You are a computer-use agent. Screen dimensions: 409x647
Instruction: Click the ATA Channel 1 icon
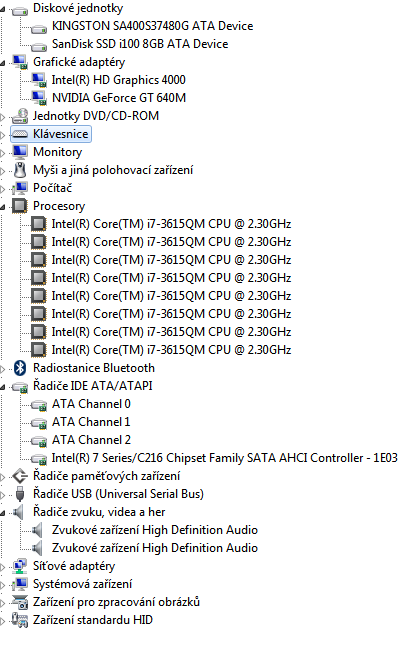point(39,423)
